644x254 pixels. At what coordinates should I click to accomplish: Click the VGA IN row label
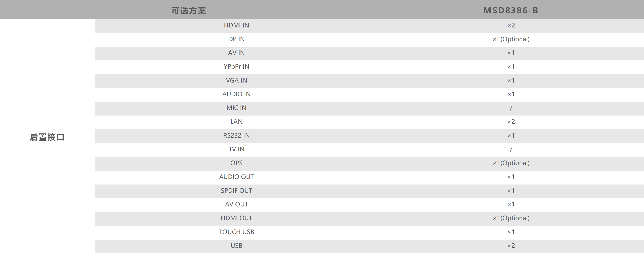tap(236, 80)
